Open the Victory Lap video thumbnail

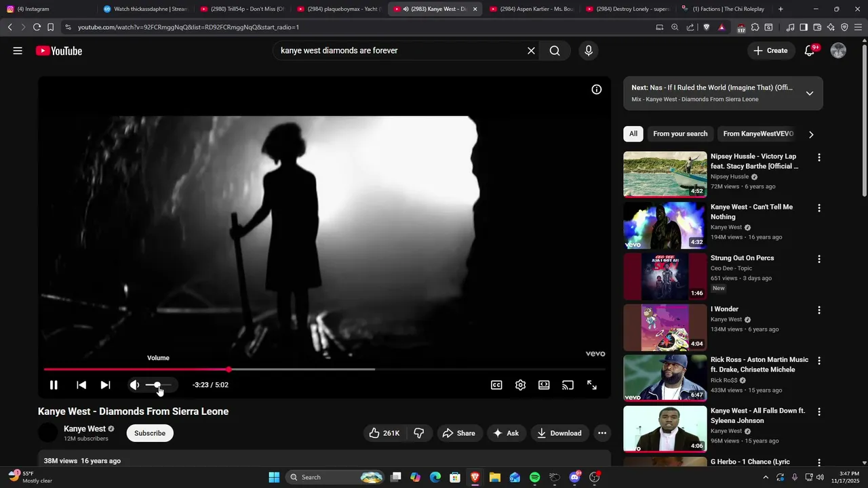pos(665,174)
